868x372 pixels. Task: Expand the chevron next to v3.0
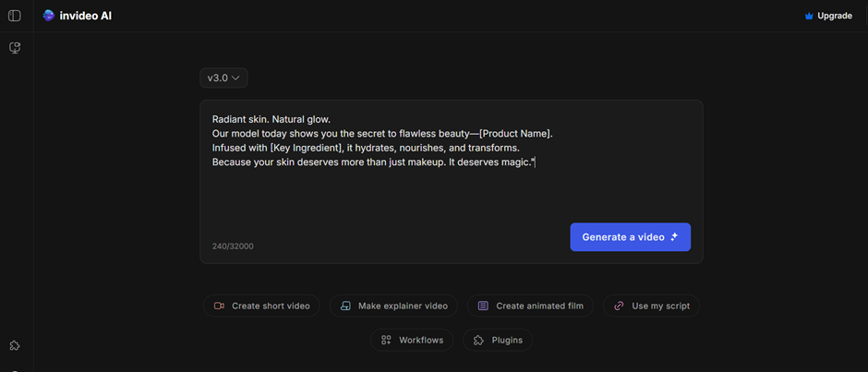click(236, 78)
